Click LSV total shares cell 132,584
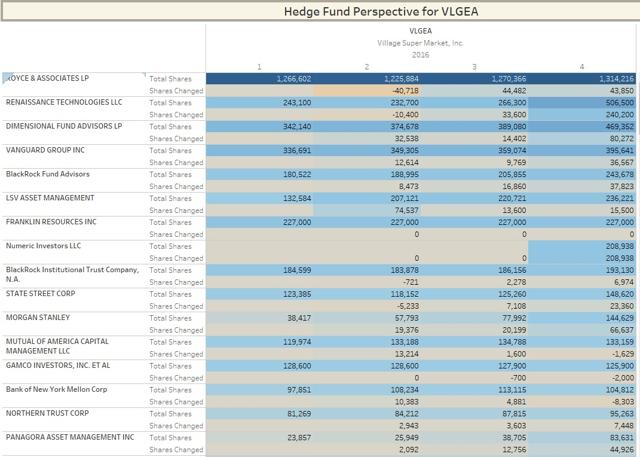 click(259, 198)
